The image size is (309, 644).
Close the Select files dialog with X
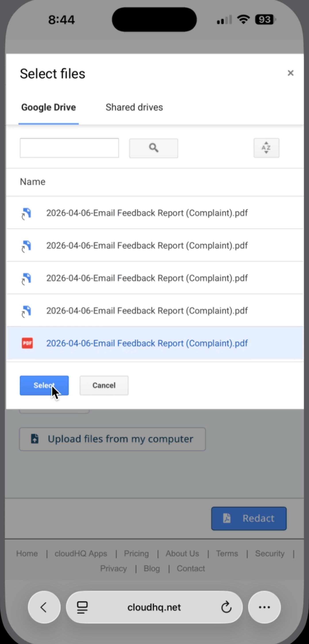click(x=290, y=73)
